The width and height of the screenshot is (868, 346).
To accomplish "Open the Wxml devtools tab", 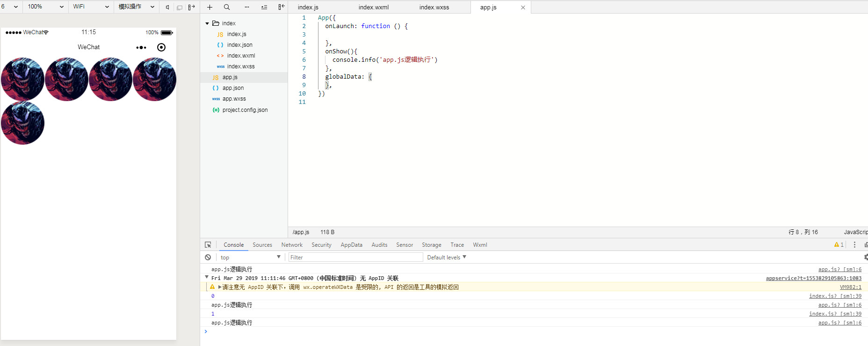I will [x=480, y=244].
